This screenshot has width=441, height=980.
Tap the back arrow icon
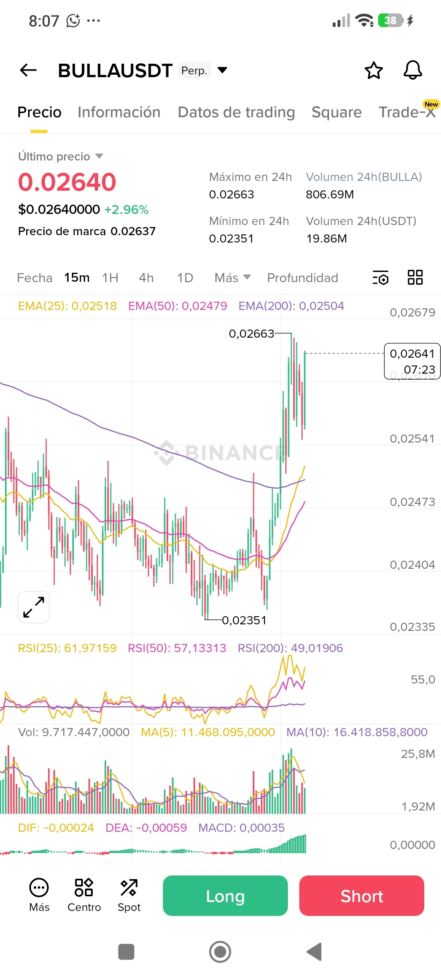tap(29, 70)
